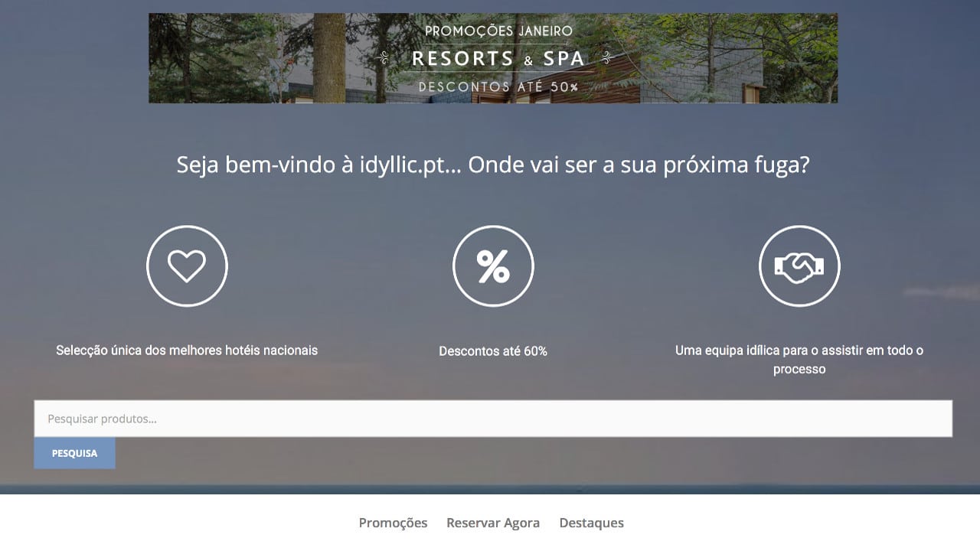Click the left ornament beside Resorts title
Image resolution: width=980 pixels, height=551 pixels.
coord(384,58)
